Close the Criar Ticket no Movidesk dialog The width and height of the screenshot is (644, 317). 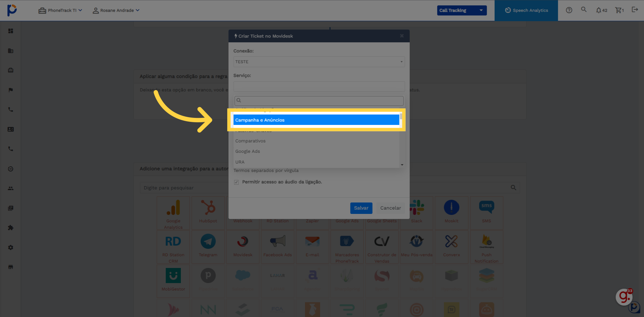coord(402,36)
